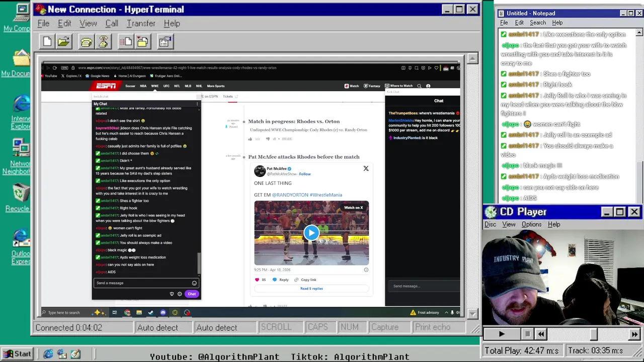
Task: Open Notepad File menu
Action: click(504, 23)
